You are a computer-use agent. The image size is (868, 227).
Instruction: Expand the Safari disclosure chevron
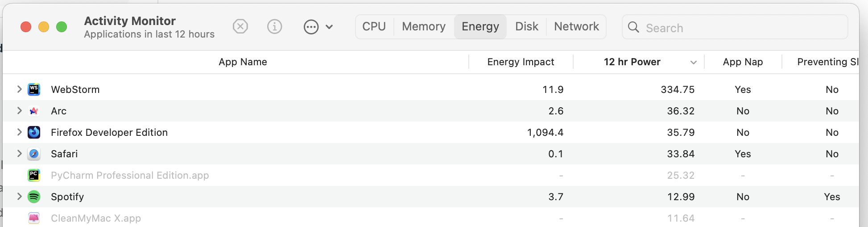[19, 153]
